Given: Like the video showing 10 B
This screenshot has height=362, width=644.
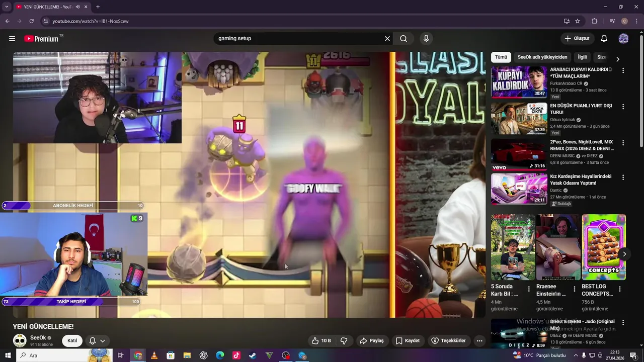Looking at the screenshot, I should pos(320,341).
